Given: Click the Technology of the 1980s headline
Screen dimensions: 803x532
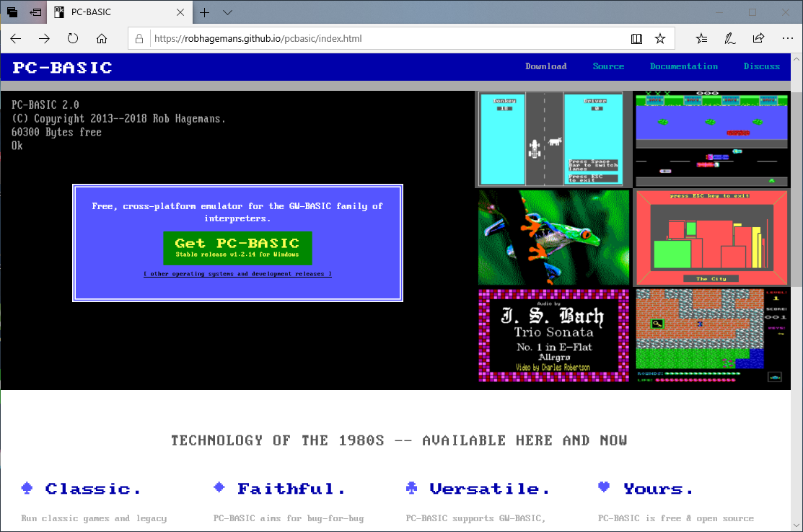Looking at the screenshot, I should [399, 440].
